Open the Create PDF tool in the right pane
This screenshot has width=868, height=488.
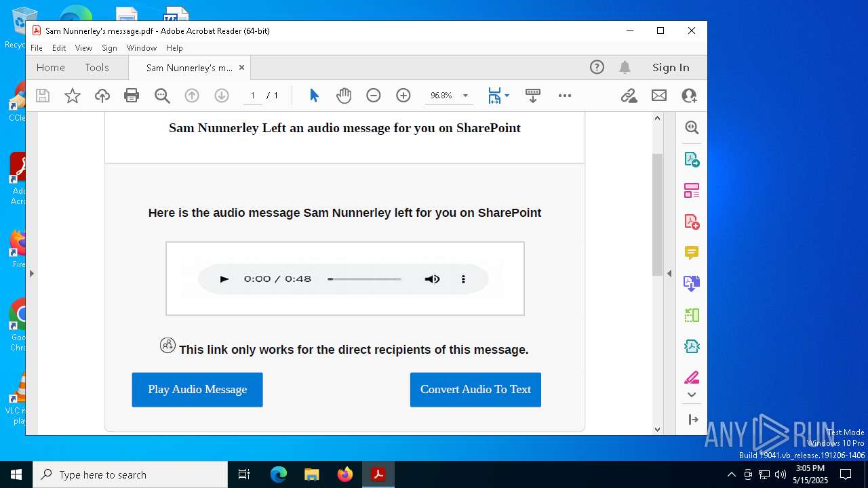(692, 222)
